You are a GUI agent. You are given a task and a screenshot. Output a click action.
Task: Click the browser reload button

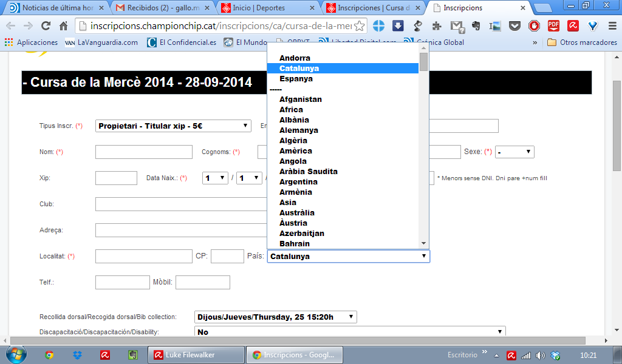pyautogui.click(x=46, y=26)
